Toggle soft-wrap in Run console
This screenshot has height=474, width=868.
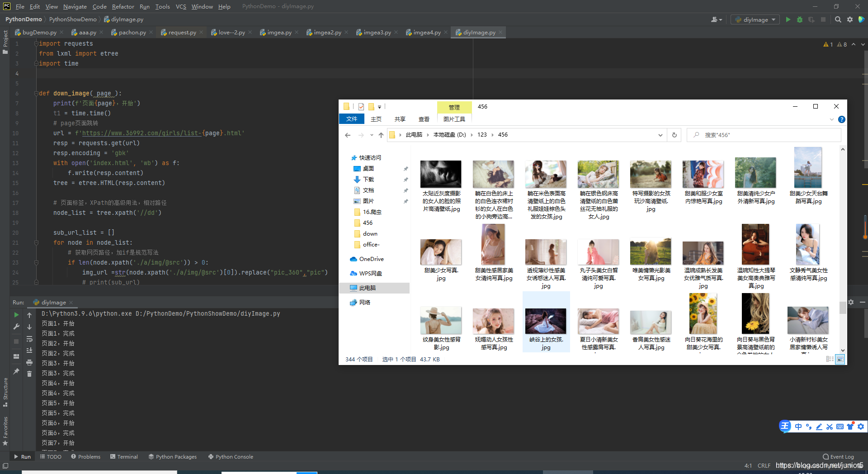click(x=29, y=339)
